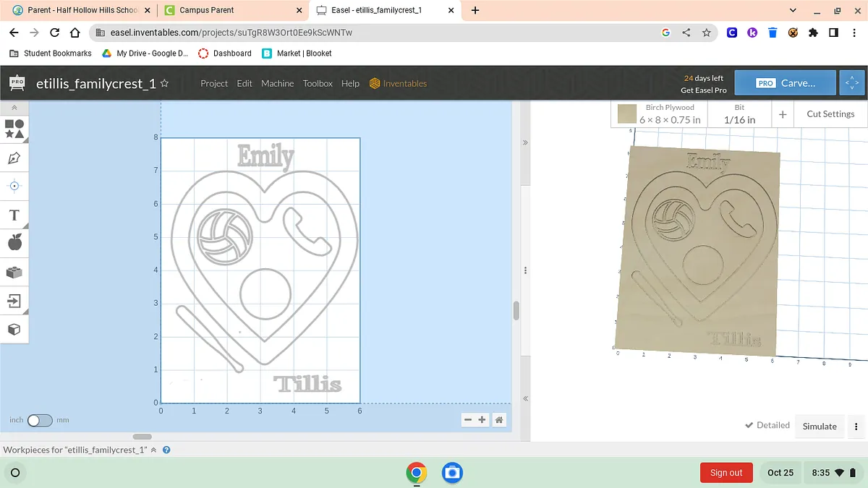The width and height of the screenshot is (868, 488).
Task: Star the etillis_familycrest_1 project
Action: pyautogui.click(x=165, y=84)
